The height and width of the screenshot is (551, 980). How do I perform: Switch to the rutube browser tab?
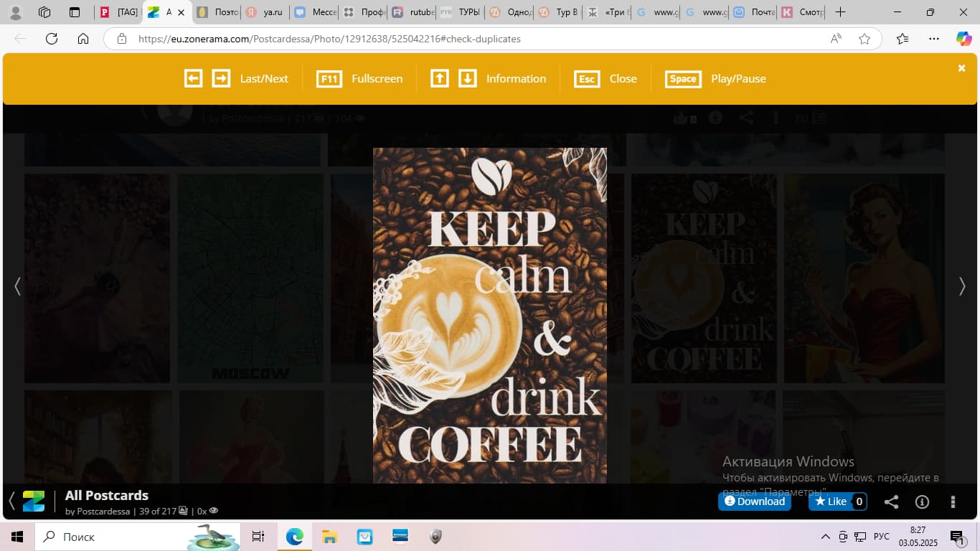413,12
